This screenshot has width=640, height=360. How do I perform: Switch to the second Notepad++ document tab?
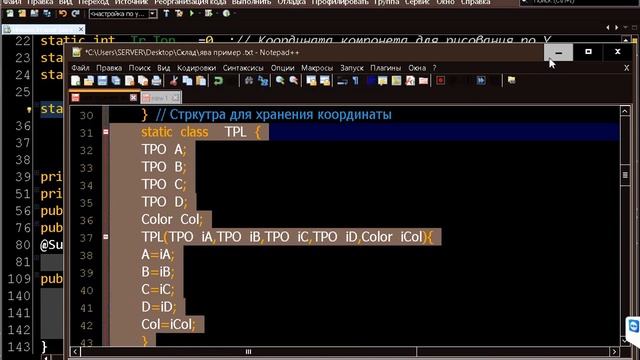161,98
